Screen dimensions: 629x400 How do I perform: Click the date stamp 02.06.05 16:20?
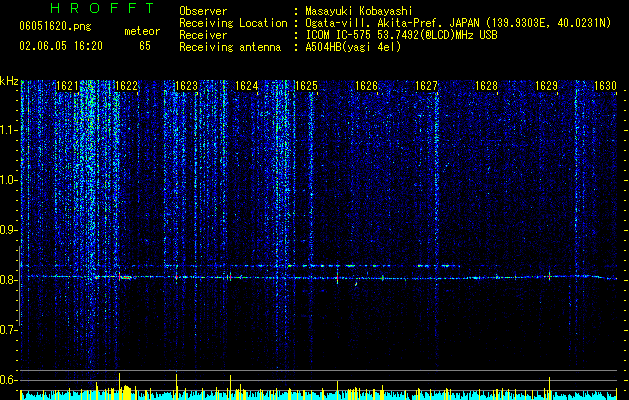[x=61, y=46]
